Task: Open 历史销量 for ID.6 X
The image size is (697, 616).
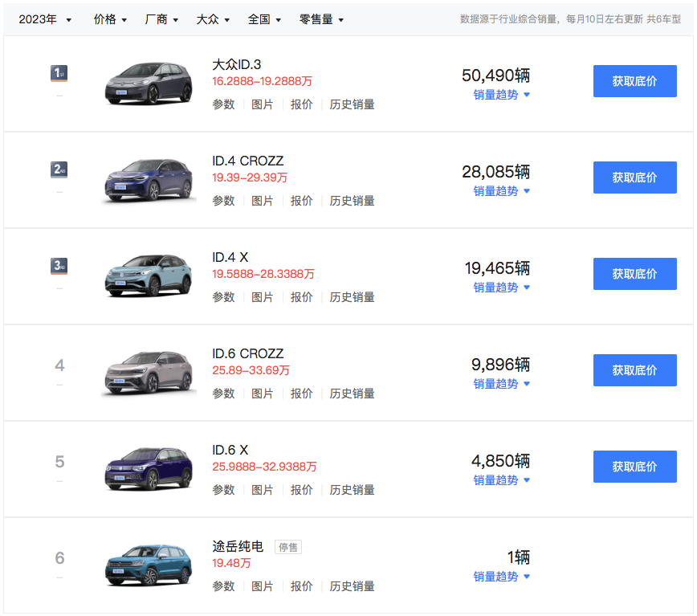Action: (352, 490)
